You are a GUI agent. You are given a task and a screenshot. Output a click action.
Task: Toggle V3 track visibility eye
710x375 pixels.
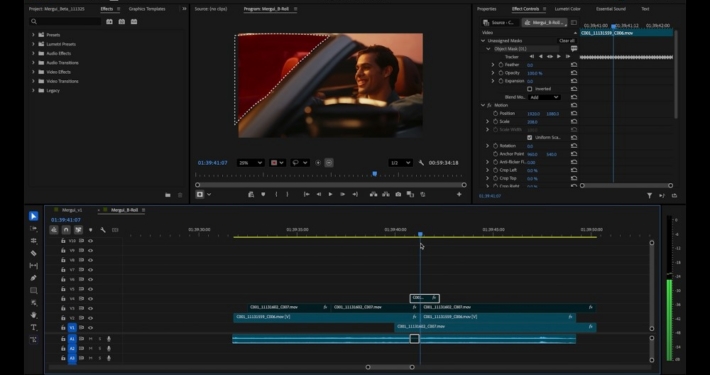point(91,308)
